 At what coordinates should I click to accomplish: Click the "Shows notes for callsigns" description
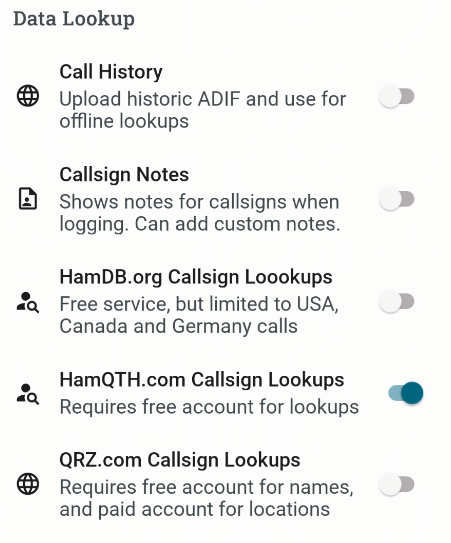tap(200, 213)
